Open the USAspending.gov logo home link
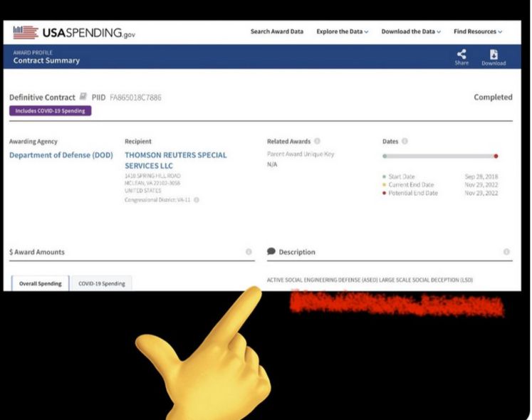 point(74,33)
